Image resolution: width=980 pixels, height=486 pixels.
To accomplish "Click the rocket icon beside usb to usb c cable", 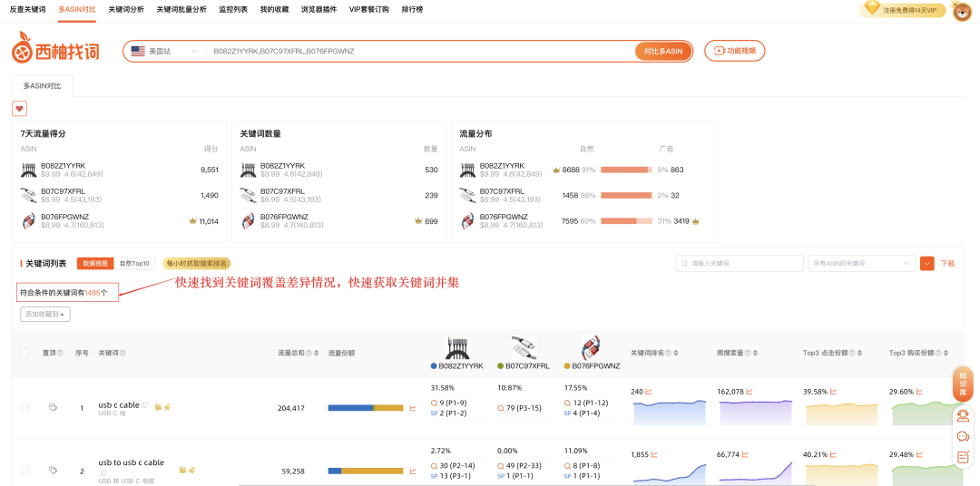I will [x=191, y=469].
